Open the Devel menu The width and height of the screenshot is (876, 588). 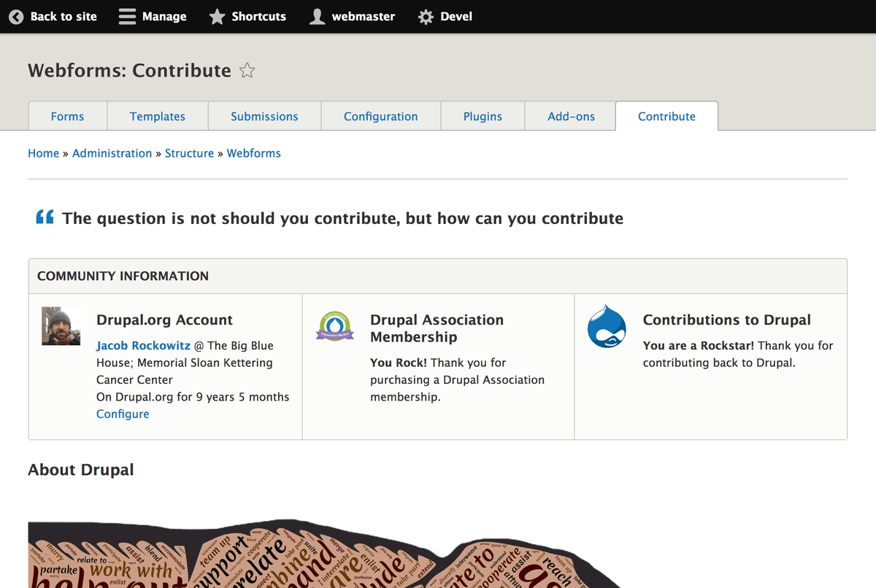tap(456, 16)
